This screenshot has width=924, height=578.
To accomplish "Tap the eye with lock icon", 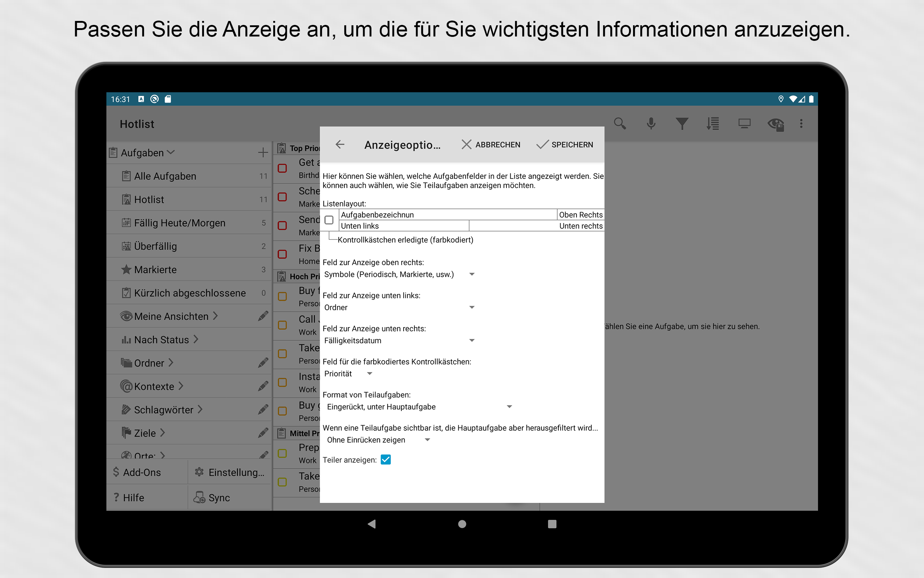I will [775, 124].
